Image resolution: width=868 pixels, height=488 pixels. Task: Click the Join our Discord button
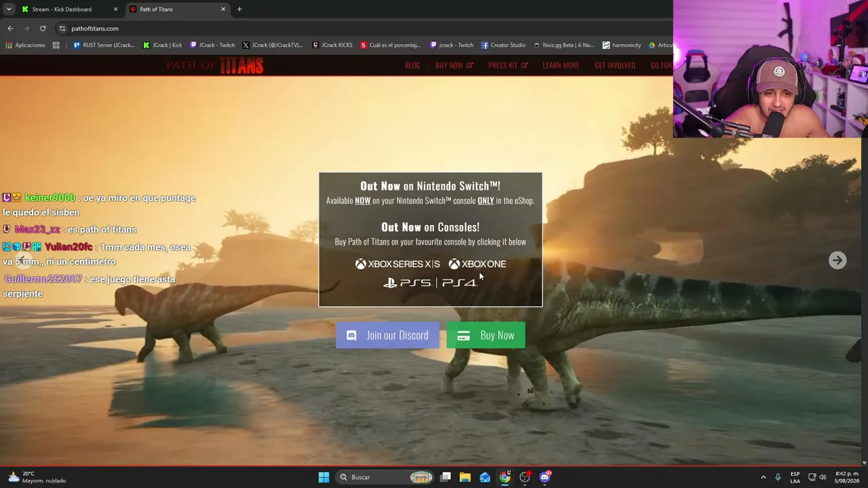tap(387, 335)
